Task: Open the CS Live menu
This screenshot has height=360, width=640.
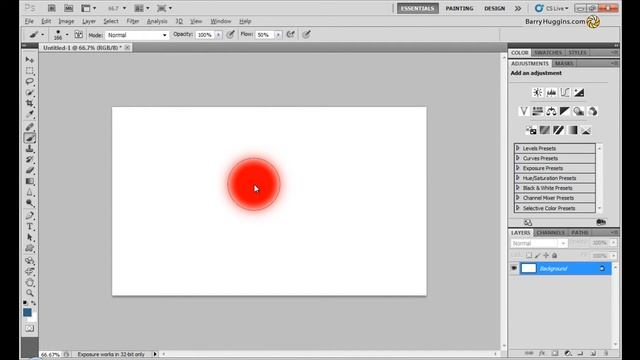Action: [552, 8]
